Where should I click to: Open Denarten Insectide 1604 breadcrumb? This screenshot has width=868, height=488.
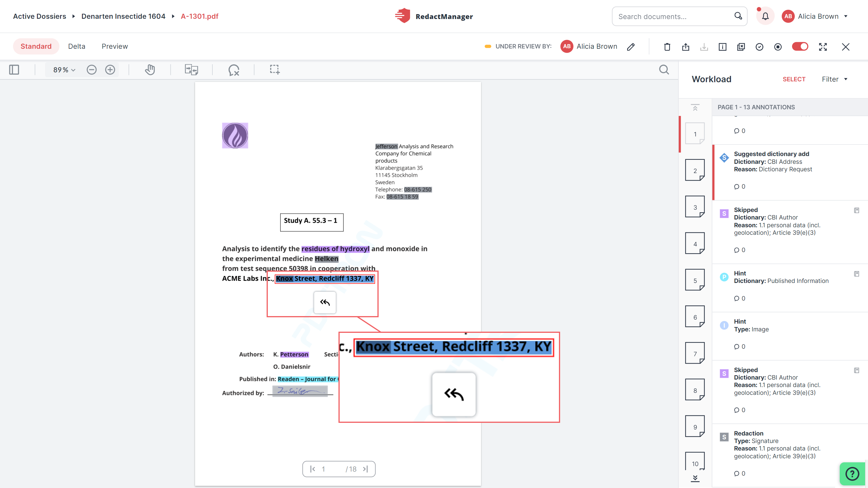point(123,16)
